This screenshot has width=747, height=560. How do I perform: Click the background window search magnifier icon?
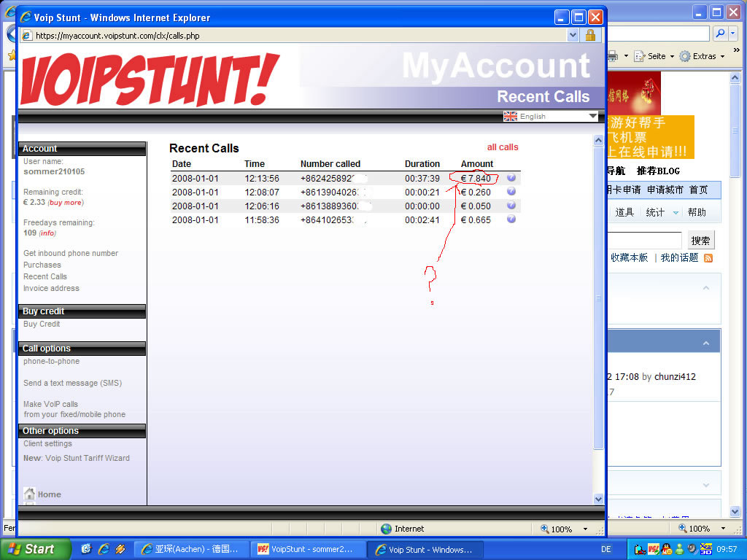click(720, 34)
